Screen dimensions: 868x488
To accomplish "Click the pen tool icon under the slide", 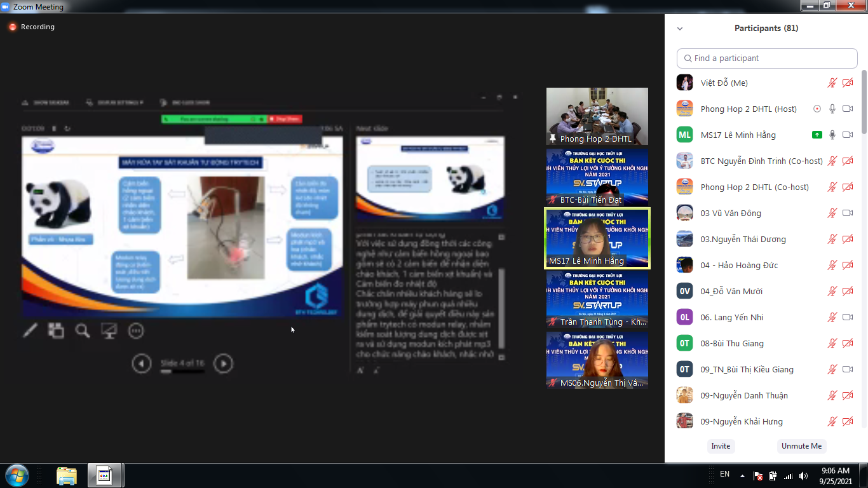I will point(30,330).
